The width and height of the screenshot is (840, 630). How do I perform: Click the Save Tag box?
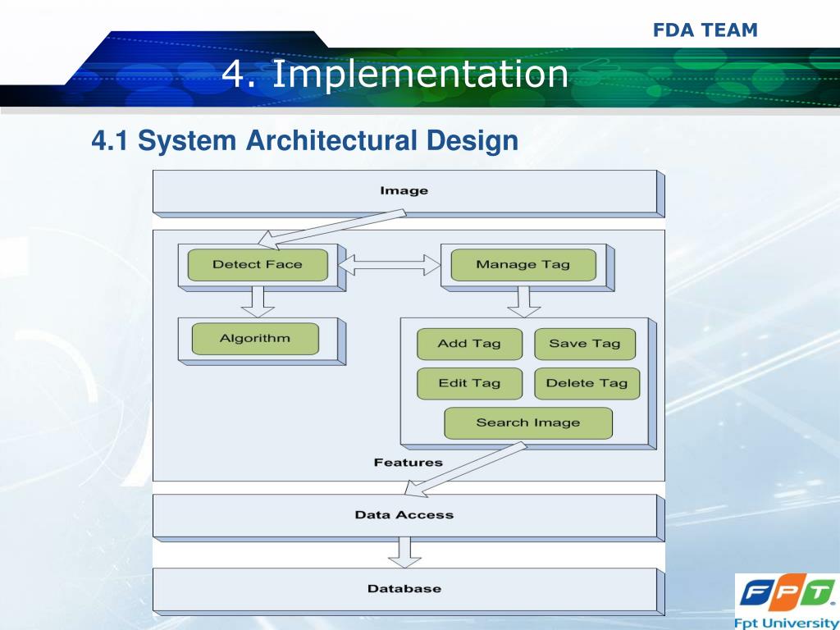pyautogui.click(x=585, y=344)
